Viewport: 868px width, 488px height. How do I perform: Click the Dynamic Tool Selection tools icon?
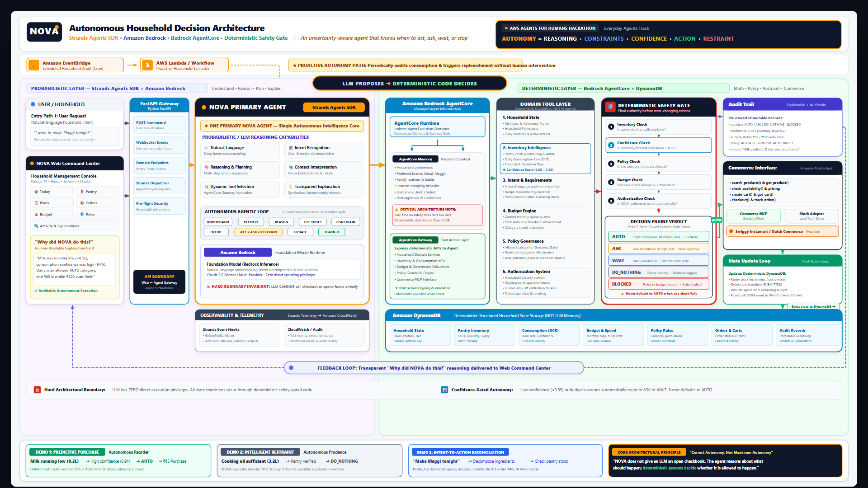point(206,187)
